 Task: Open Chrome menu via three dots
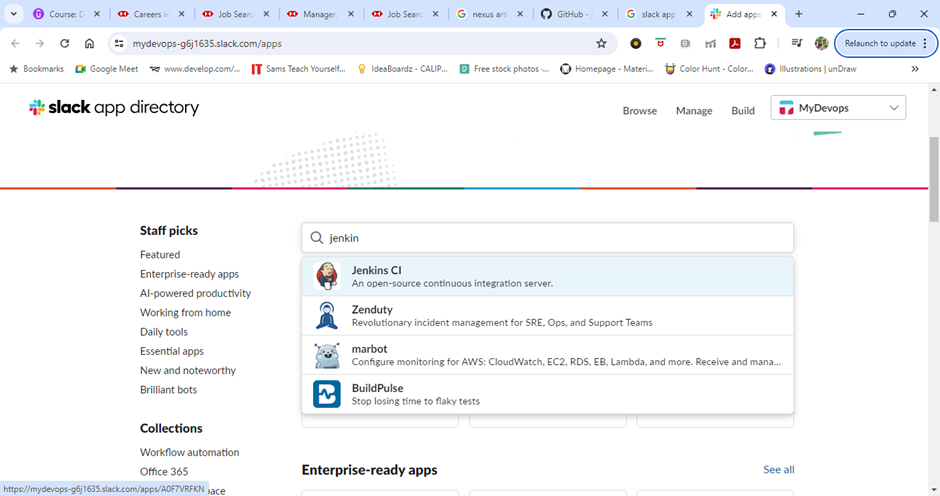point(925,43)
